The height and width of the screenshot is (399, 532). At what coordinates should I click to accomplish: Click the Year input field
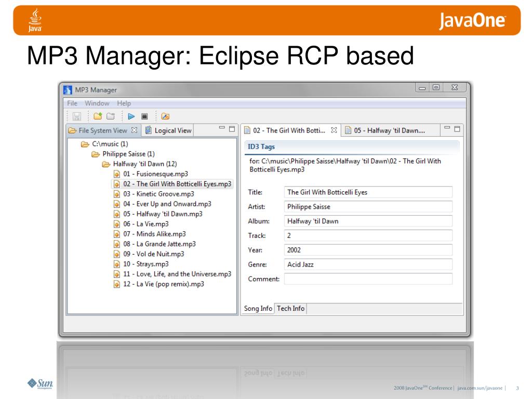[368, 250]
